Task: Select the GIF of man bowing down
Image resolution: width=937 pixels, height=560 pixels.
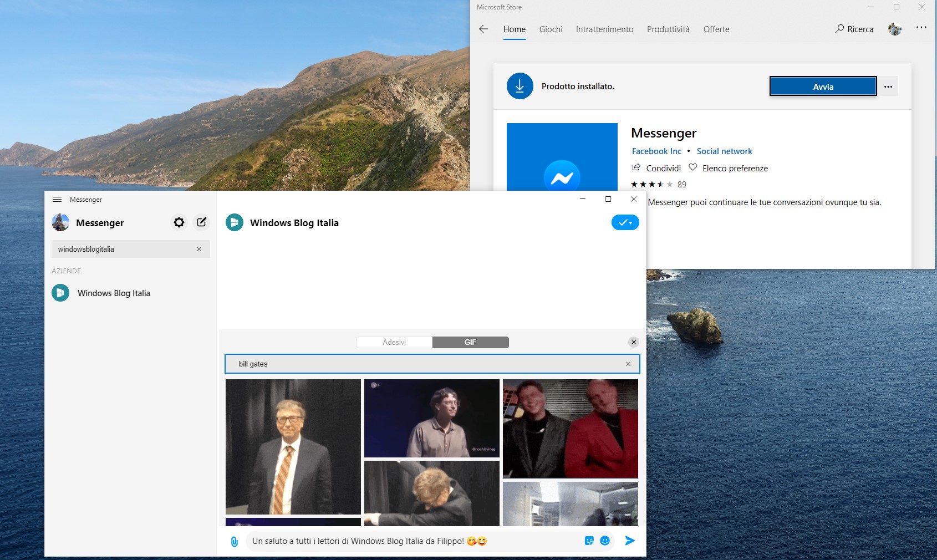Action: [432, 493]
